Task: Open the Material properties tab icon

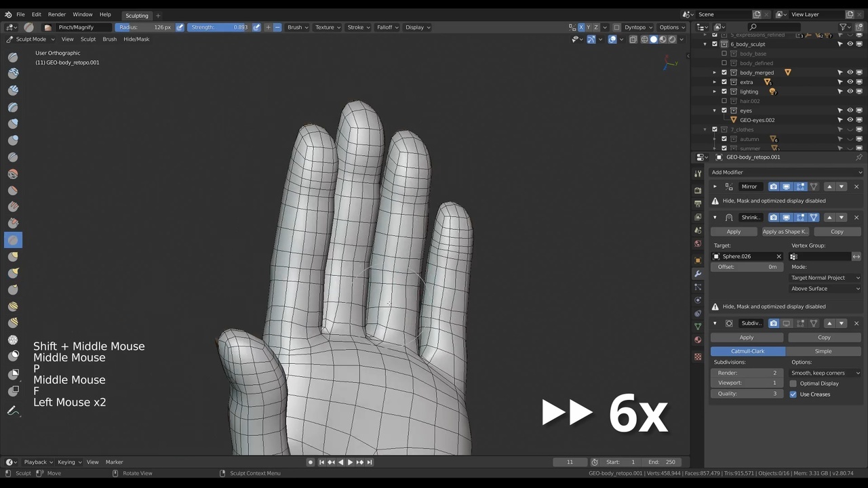Action: pyautogui.click(x=698, y=340)
